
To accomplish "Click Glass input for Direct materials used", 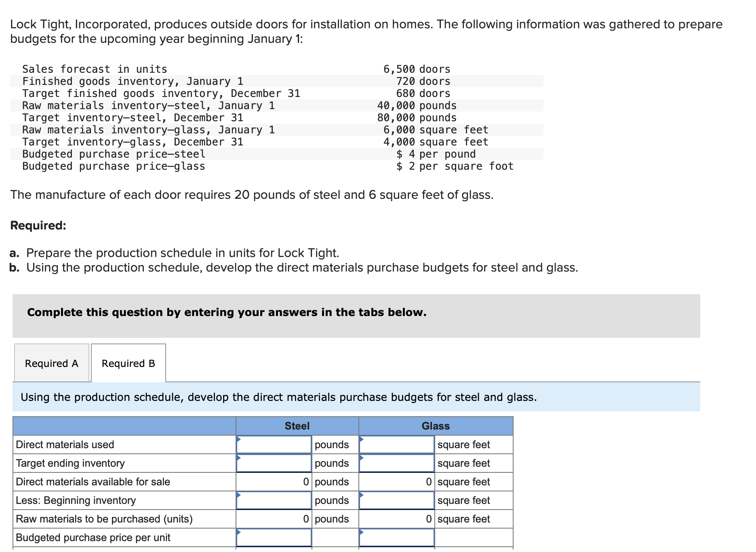I will tap(397, 445).
